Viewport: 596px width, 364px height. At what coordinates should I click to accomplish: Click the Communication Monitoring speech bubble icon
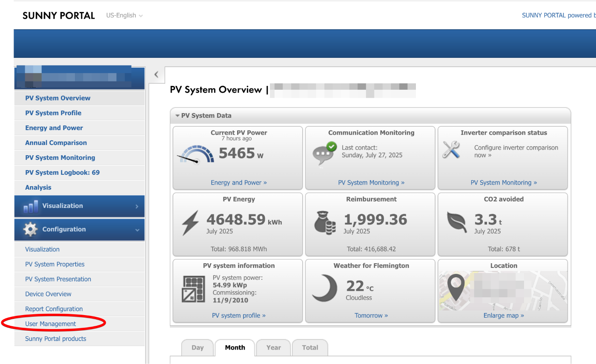click(324, 154)
